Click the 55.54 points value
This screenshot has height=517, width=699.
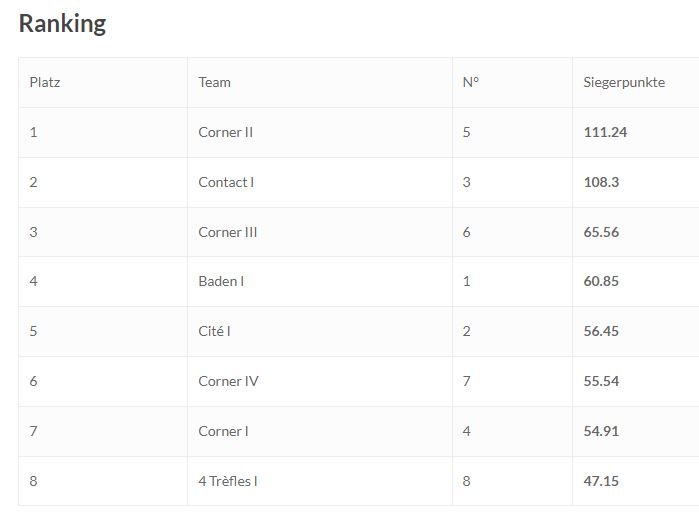click(601, 381)
